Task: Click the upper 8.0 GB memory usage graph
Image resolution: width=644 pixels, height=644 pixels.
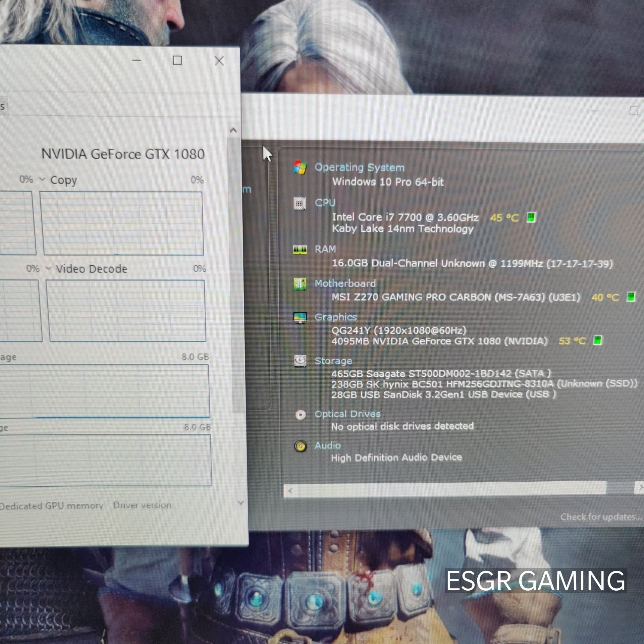Action: [x=105, y=391]
